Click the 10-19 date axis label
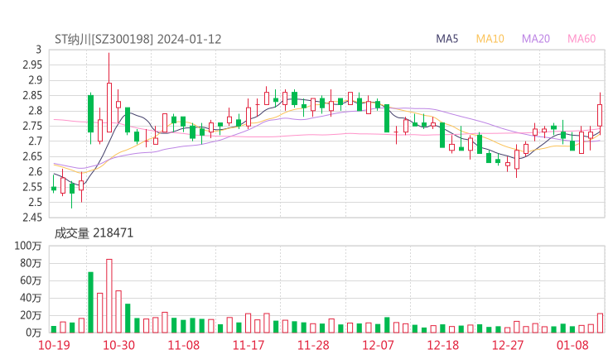 pos(54,345)
